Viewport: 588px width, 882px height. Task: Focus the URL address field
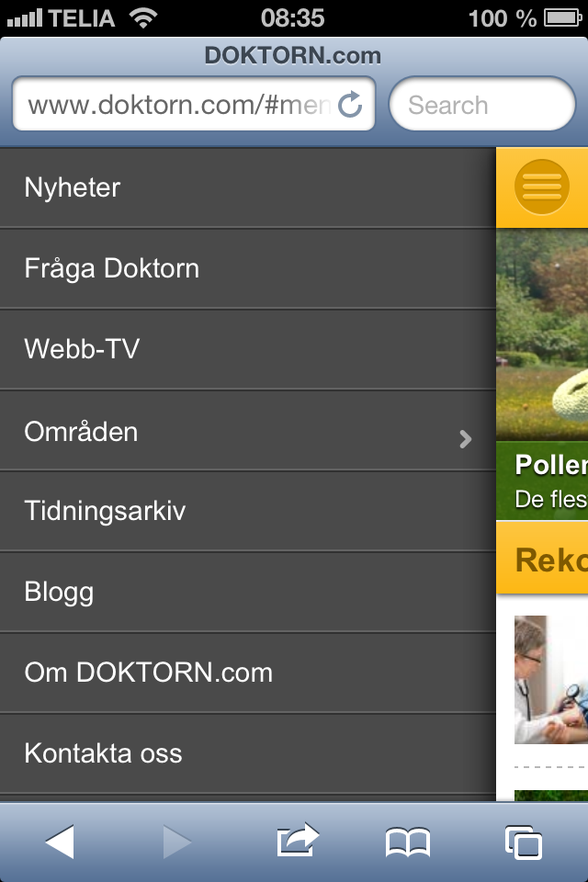(x=179, y=106)
